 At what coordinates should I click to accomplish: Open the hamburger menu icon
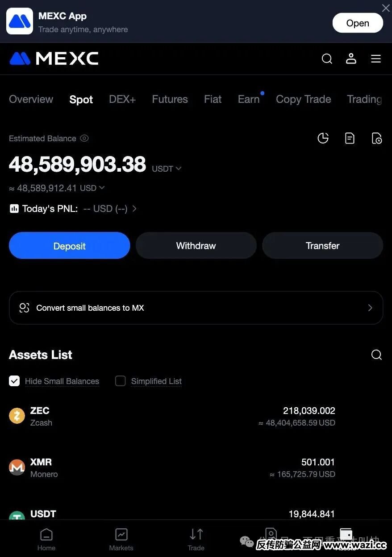tap(376, 59)
